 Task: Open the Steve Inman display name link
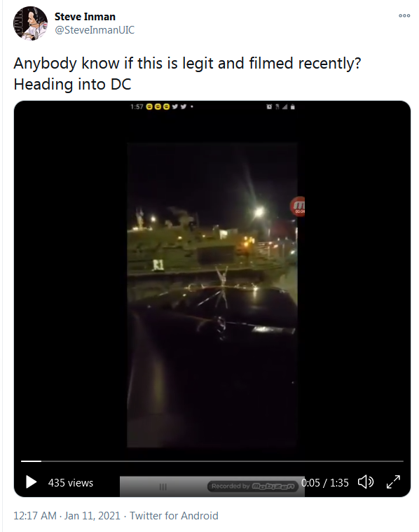(x=85, y=17)
